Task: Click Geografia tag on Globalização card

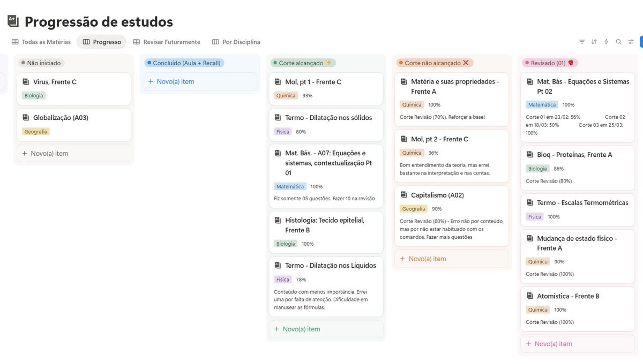Action: [36, 131]
